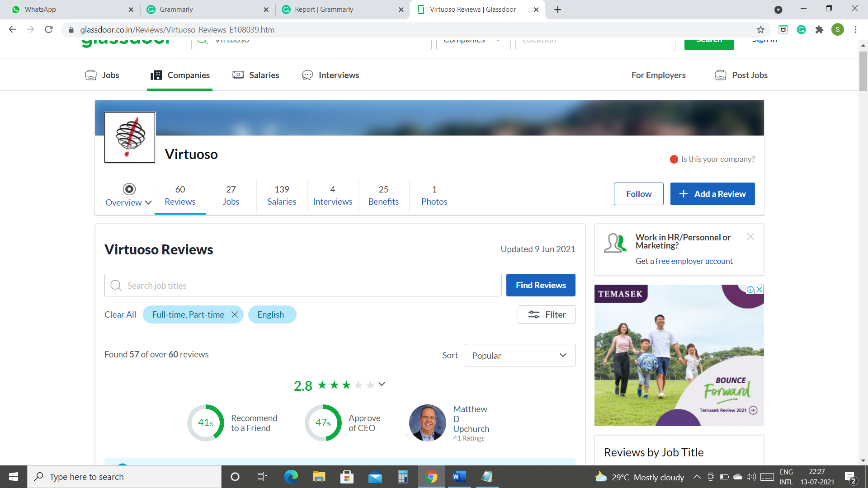
Task: Select the 4 Interviews tab
Action: (332, 195)
